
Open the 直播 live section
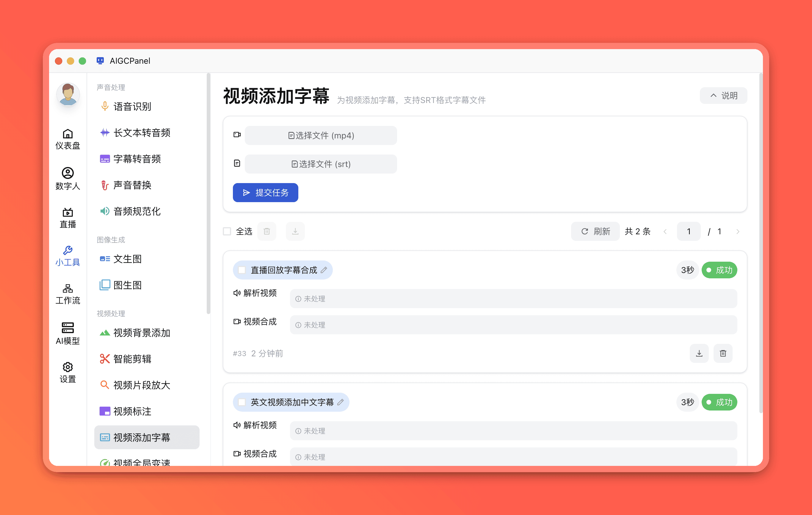coord(68,218)
